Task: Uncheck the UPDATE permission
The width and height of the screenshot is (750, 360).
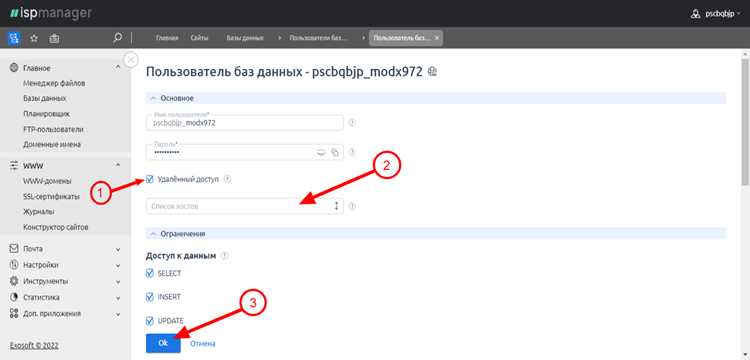Action: tap(150, 321)
